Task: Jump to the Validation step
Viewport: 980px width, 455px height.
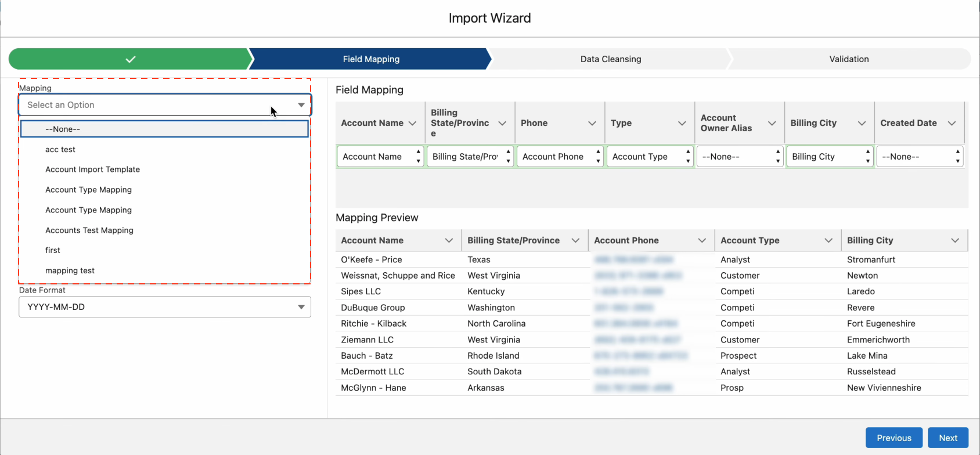Action: pos(849,59)
